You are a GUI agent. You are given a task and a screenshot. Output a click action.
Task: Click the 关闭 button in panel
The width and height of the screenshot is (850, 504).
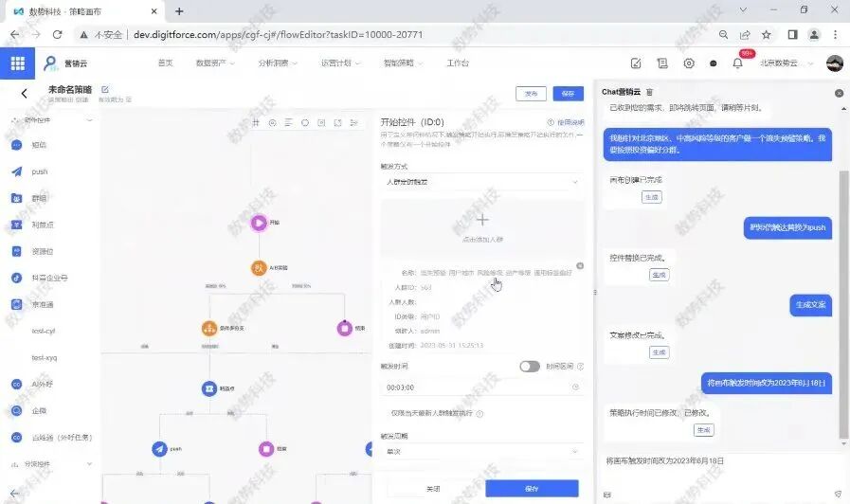pos(433,489)
